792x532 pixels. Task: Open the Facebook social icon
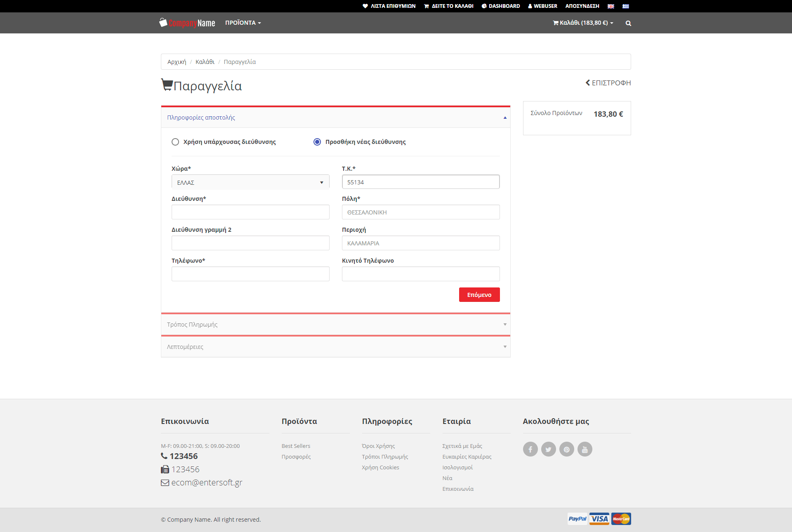pyautogui.click(x=530, y=449)
